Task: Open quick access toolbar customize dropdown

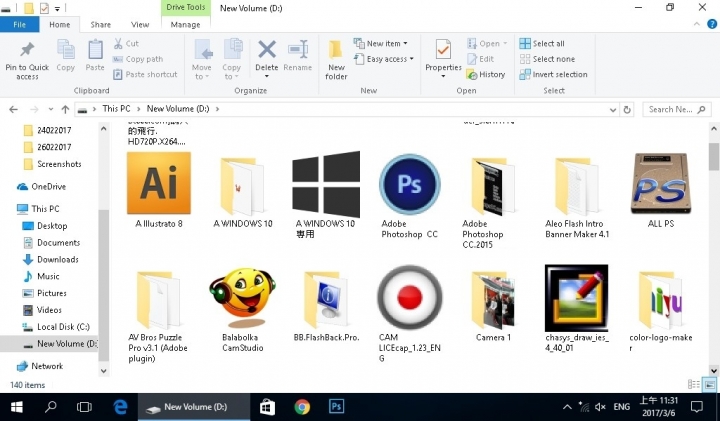Action: [57, 8]
